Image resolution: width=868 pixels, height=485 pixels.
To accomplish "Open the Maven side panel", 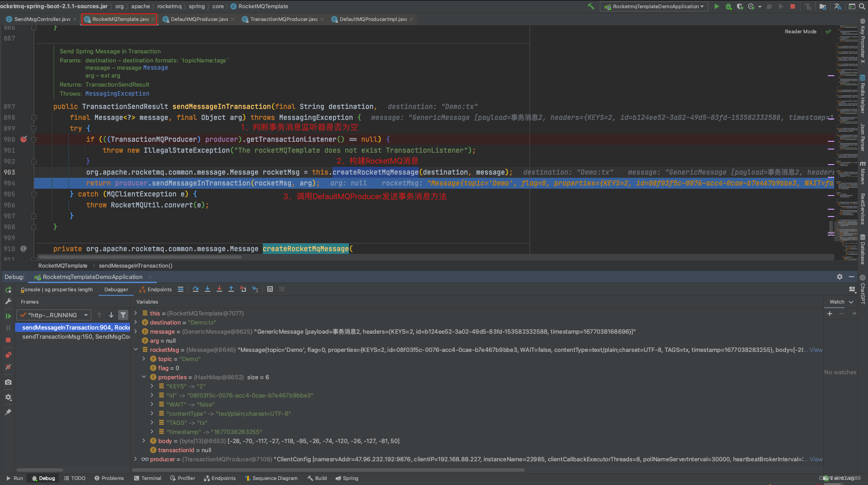I will pos(863,172).
